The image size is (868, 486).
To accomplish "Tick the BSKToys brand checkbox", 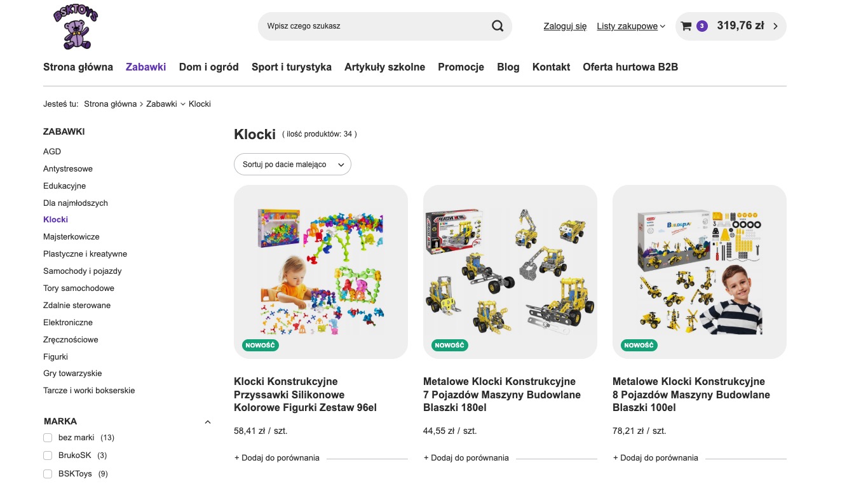I will [48, 474].
